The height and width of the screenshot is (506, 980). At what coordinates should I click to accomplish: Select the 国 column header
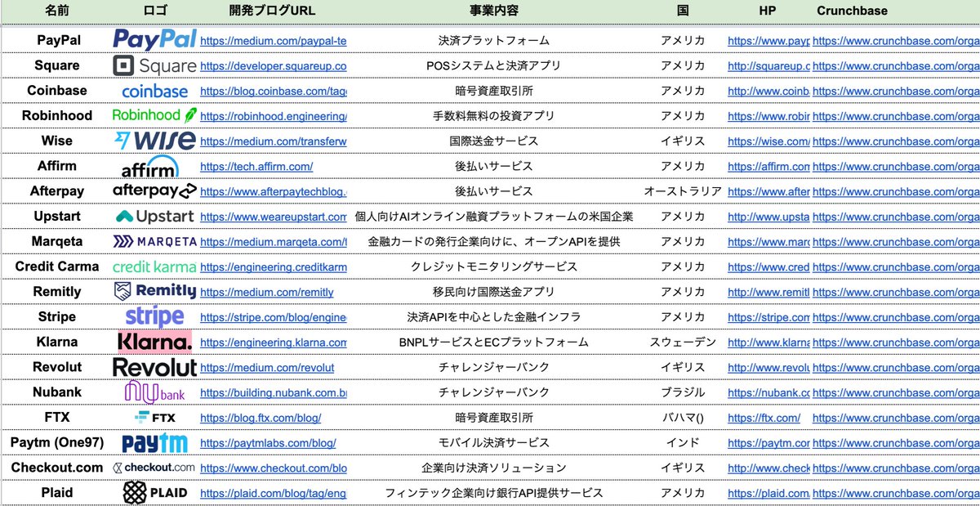pos(683,11)
